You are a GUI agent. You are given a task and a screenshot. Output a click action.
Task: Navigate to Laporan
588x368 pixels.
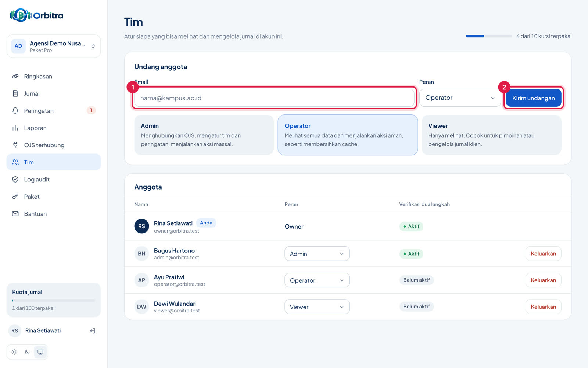pyautogui.click(x=54, y=128)
